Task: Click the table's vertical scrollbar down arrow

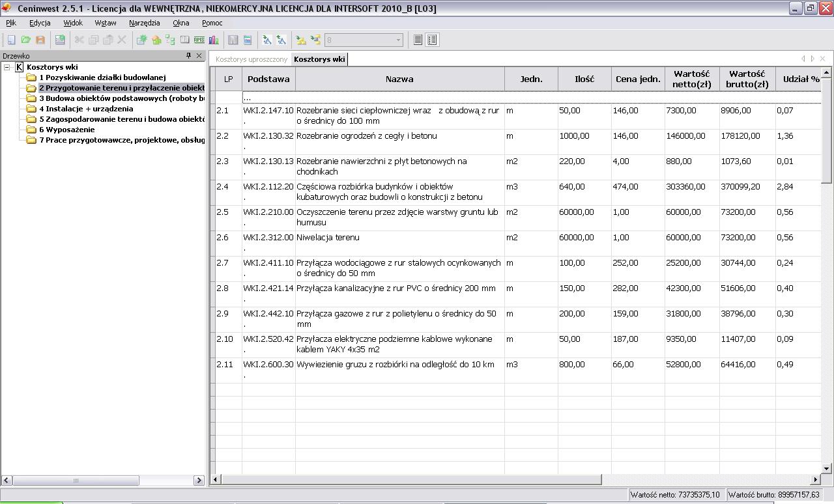Action: 826,468
